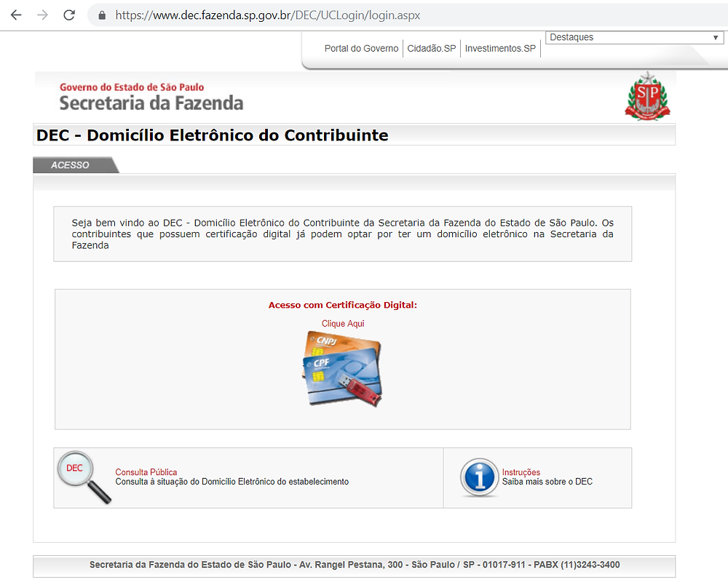Image resolution: width=728 pixels, height=585 pixels.
Task: Click the padlock icon in the address bar
Action: coord(101,15)
